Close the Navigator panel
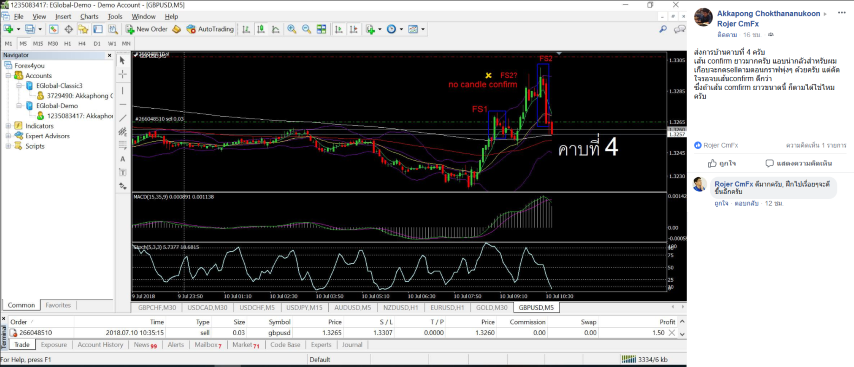Screen dimensions: 854x367 click(111, 55)
